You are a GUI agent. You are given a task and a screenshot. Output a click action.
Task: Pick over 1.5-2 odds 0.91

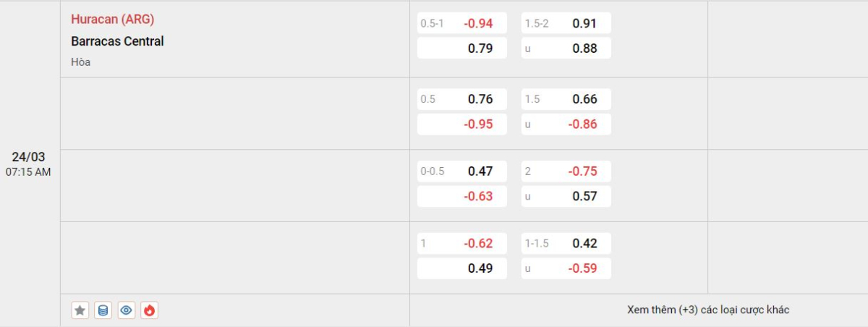566,23
